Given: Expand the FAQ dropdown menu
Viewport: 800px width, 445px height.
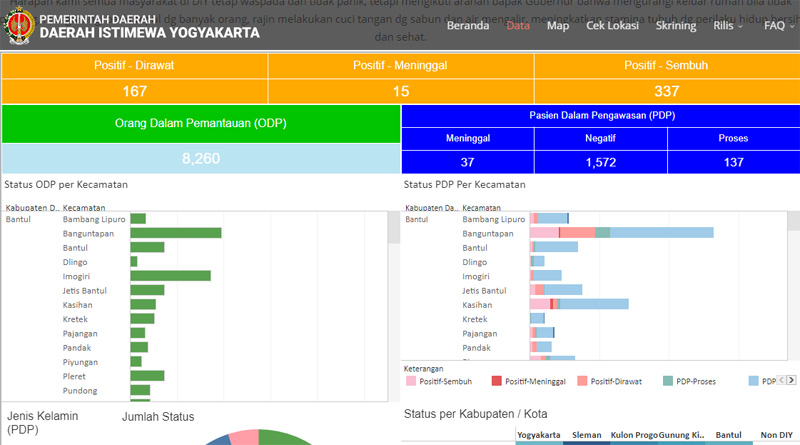Looking at the screenshot, I should pyautogui.click(x=779, y=26).
